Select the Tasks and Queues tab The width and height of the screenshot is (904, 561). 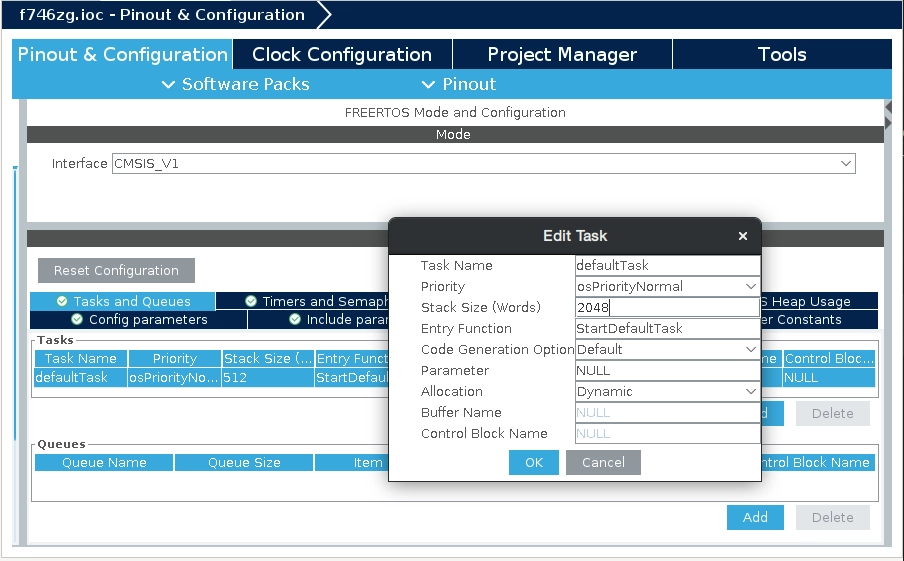point(124,301)
